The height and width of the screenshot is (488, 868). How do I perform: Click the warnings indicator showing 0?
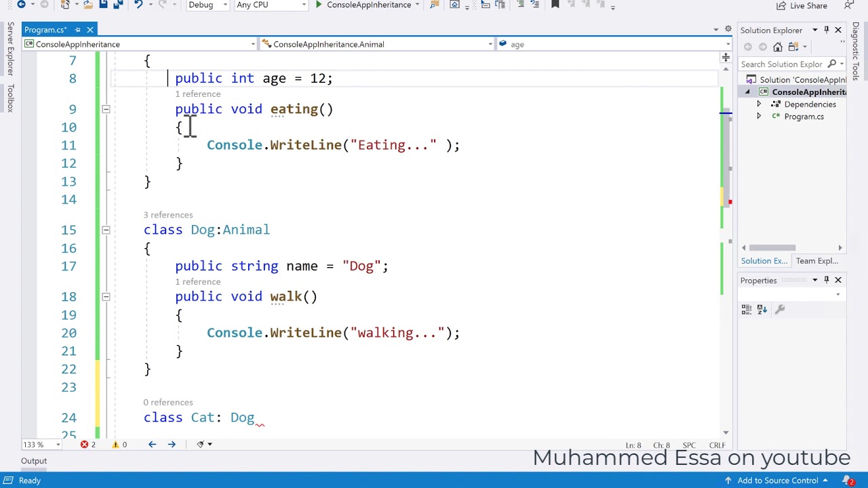click(x=119, y=445)
